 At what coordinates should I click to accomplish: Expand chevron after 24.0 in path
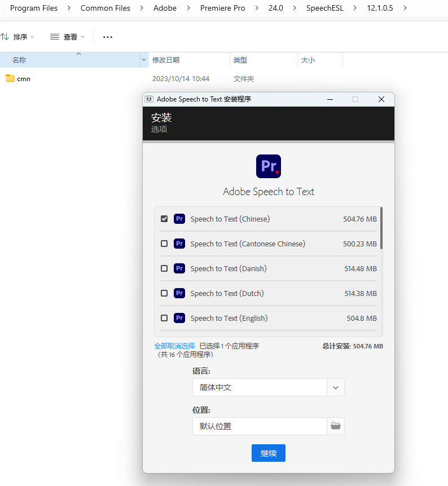(x=295, y=8)
